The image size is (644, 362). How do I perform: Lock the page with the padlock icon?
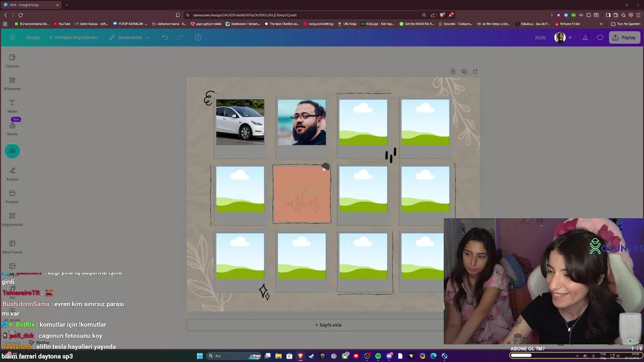pyautogui.click(x=453, y=71)
